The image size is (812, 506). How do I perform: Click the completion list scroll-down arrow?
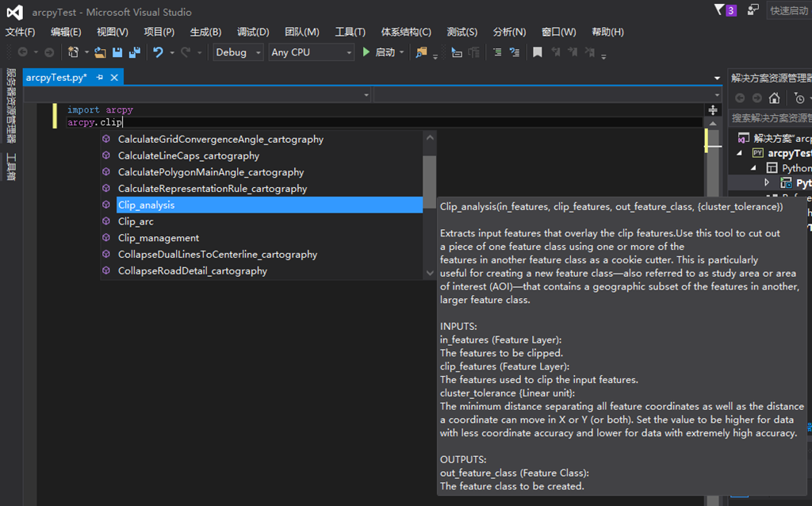pos(430,273)
